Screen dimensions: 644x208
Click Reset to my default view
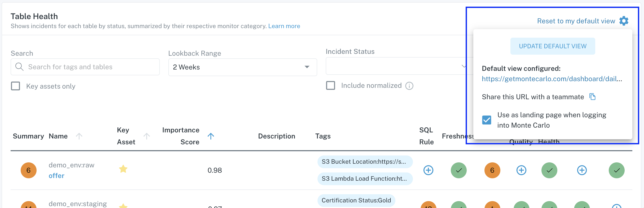point(576,21)
